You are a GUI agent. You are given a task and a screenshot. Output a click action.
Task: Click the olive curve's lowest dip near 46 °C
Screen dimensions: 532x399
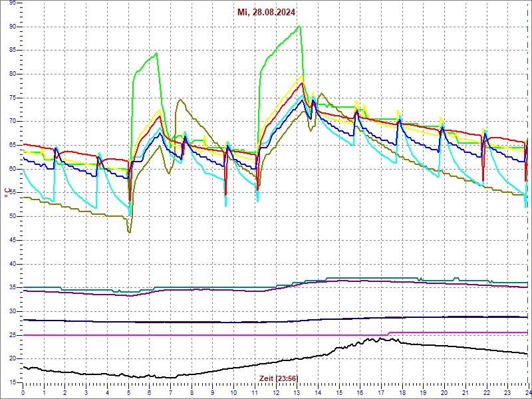coord(129,232)
